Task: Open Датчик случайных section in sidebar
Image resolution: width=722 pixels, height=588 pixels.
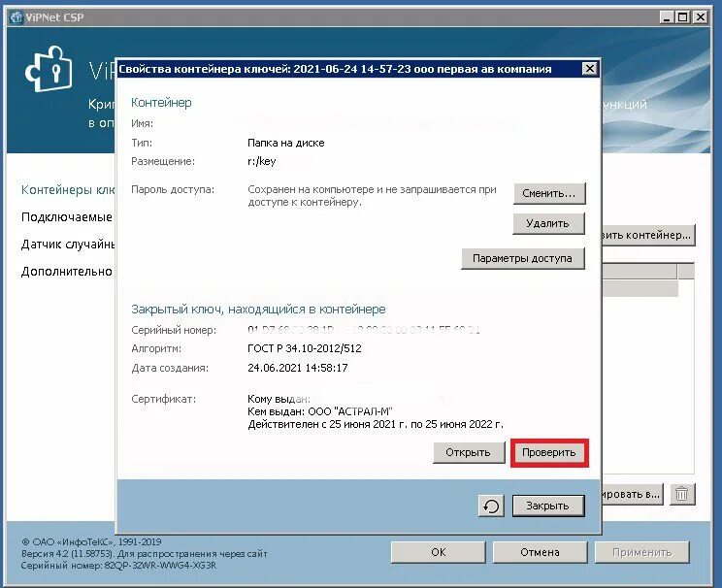Action: coord(68,245)
